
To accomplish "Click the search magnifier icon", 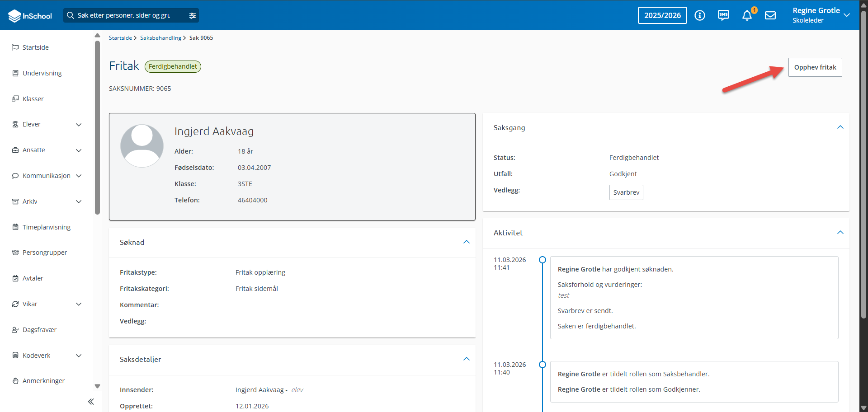I will click(x=71, y=15).
